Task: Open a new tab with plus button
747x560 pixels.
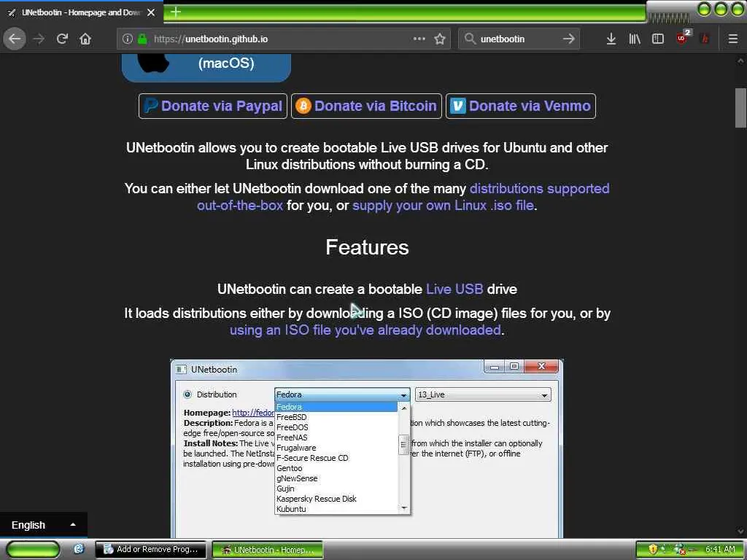Action: pyautogui.click(x=176, y=12)
